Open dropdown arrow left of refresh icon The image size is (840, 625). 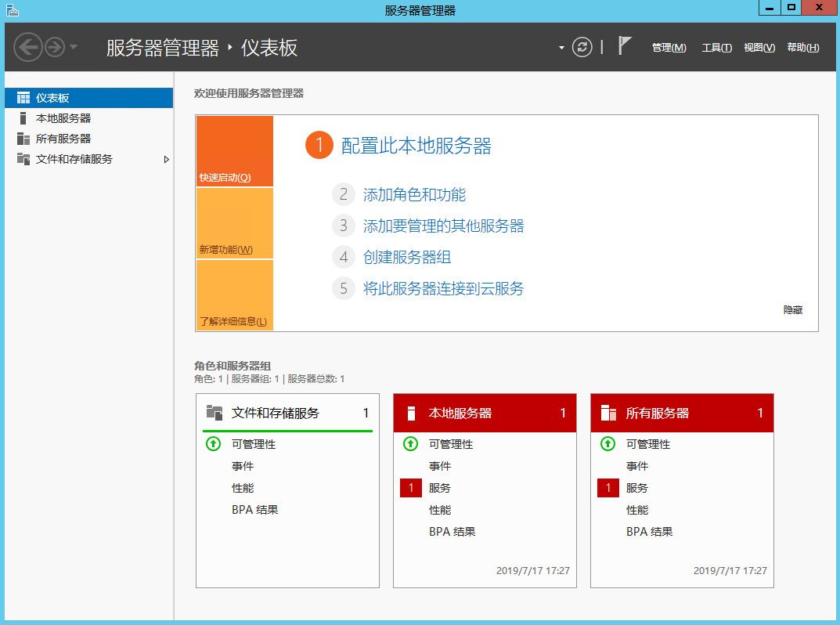(x=561, y=48)
